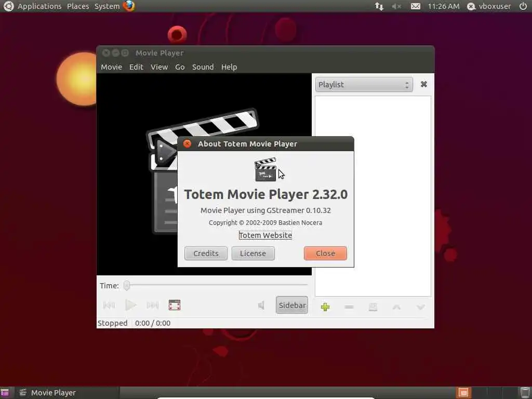Open the Help menu
The width and height of the screenshot is (532, 399).
(229, 67)
